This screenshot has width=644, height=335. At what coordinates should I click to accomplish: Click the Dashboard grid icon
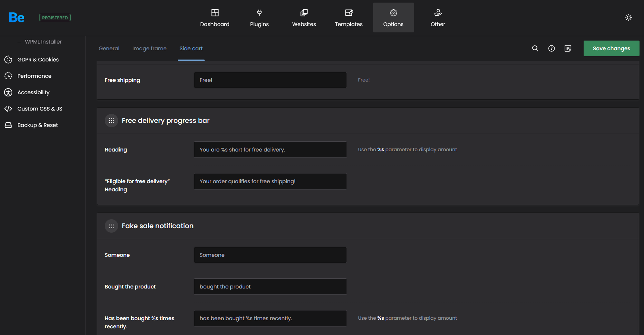[215, 13]
